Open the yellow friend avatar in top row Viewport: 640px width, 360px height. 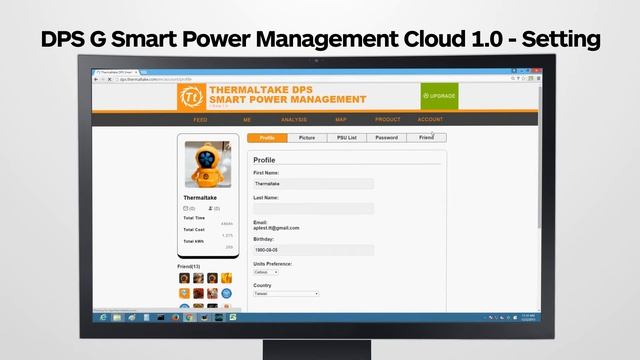[x=227, y=278]
